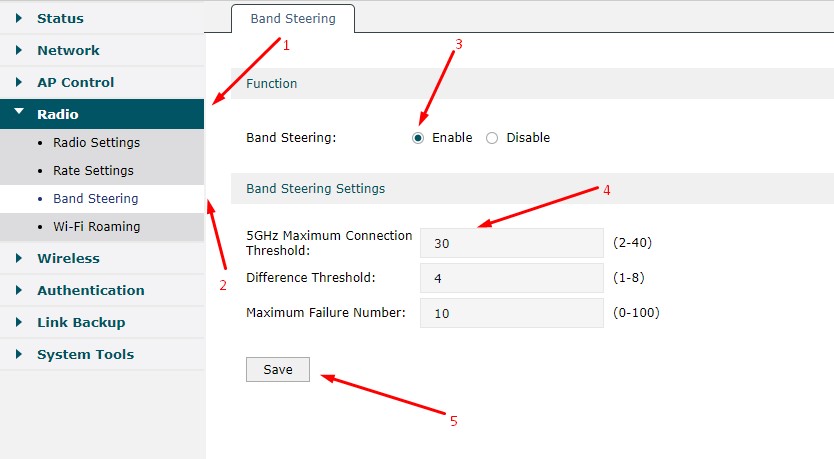834x459 pixels.
Task: Open Radio Settings page
Action: [96, 143]
